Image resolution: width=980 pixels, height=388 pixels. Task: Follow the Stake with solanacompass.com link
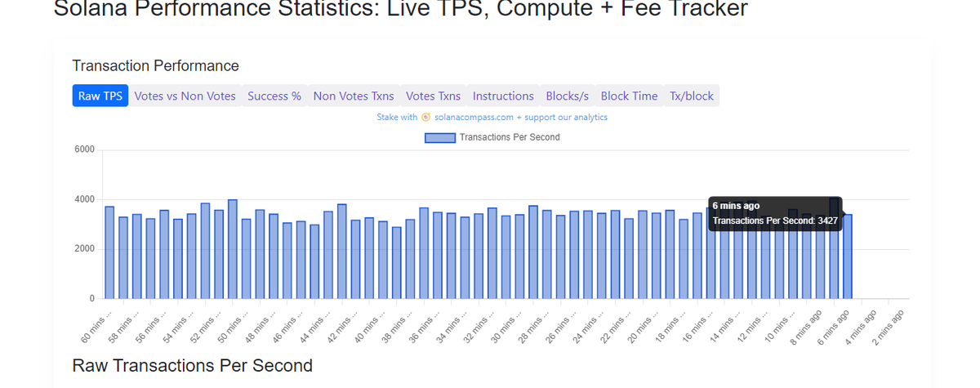(492, 118)
